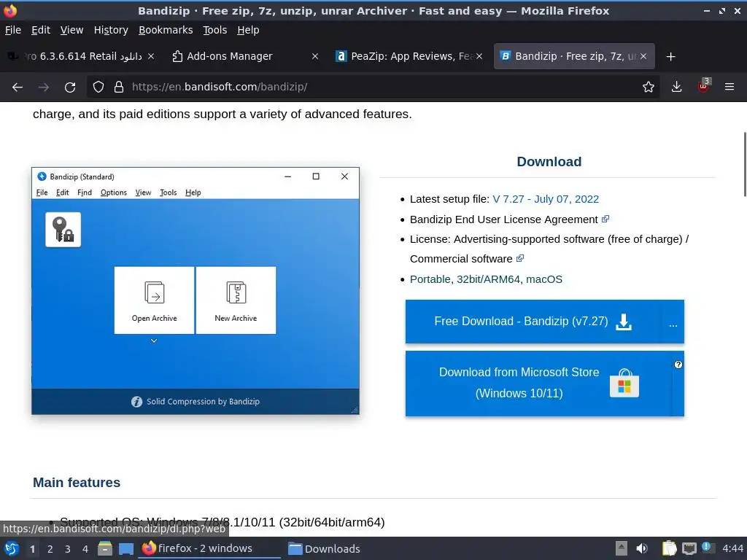747x560 pixels.
Task: Bookmark this page with the star icon
Action: (x=648, y=87)
